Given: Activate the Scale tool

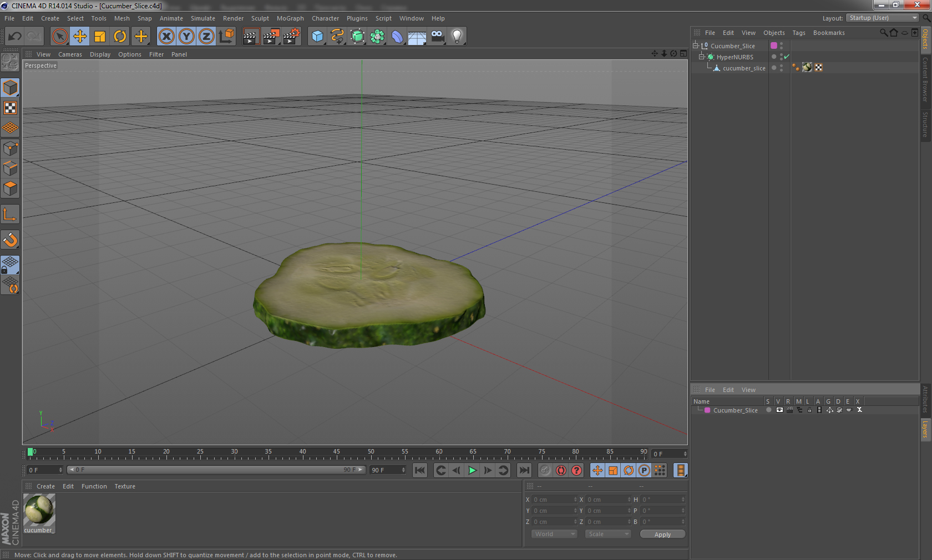Looking at the screenshot, I should 100,37.
